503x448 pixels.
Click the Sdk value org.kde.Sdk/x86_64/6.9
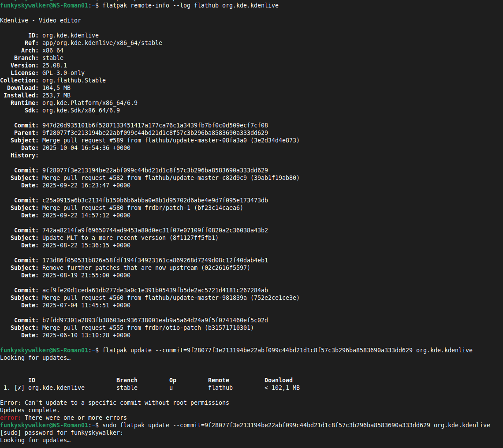click(81, 110)
